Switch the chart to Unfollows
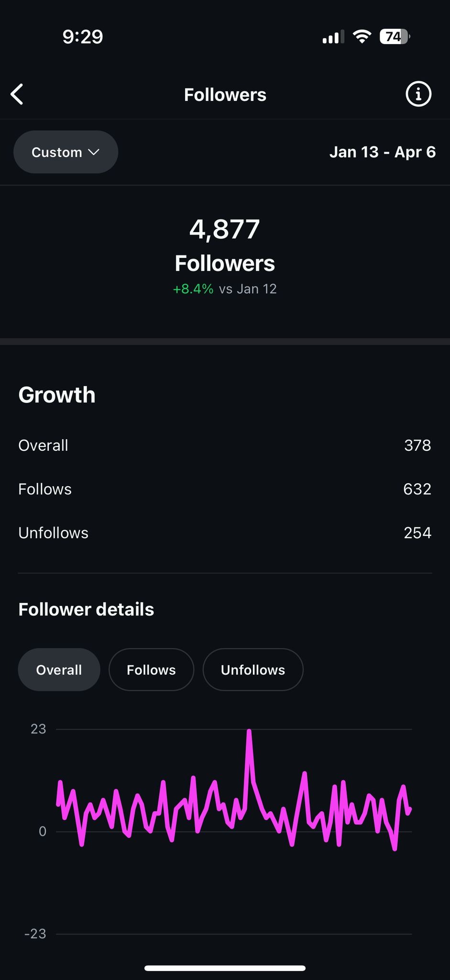Viewport: 450px width, 980px height. tap(252, 669)
